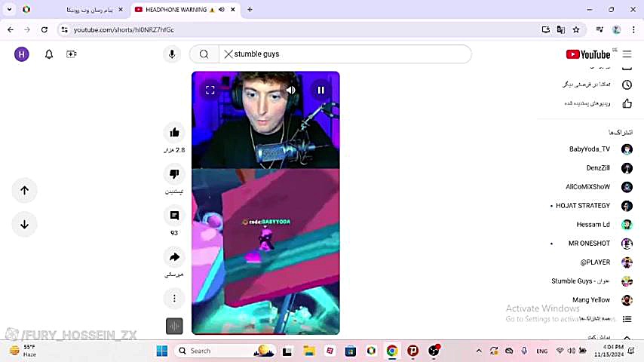Open YouTube notifications bell
The height and width of the screenshot is (362, 644).
[x=49, y=54]
